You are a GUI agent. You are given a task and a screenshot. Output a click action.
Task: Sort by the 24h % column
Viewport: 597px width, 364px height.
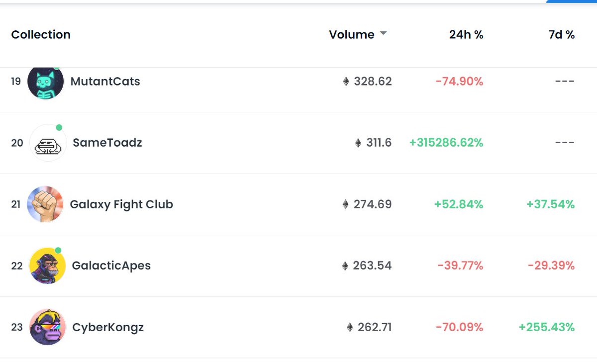(x=466, y=35)
